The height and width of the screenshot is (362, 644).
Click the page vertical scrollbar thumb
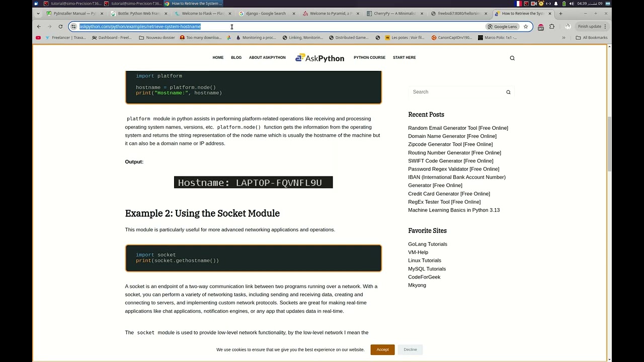click(609, 143)
